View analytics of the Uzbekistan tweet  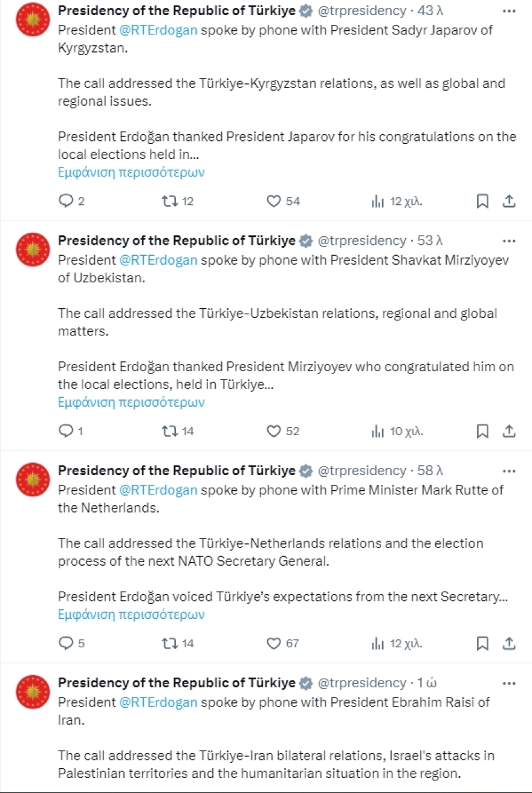click(x=378, y=431)
